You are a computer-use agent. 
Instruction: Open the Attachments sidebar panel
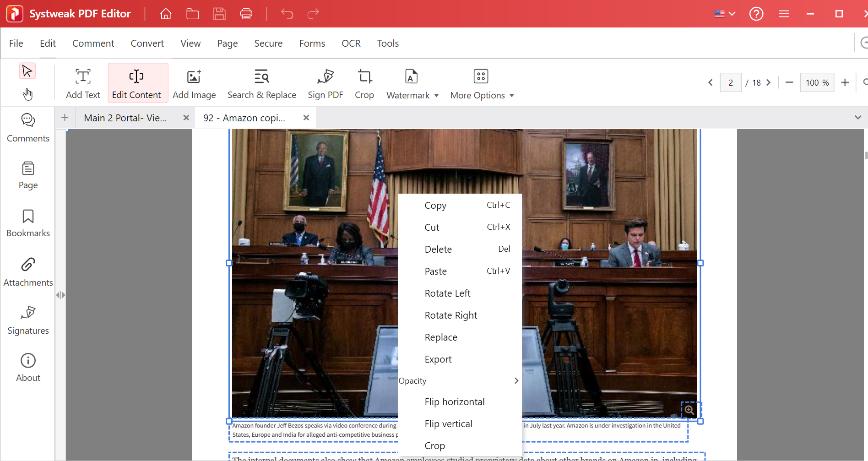click(28, 272)
